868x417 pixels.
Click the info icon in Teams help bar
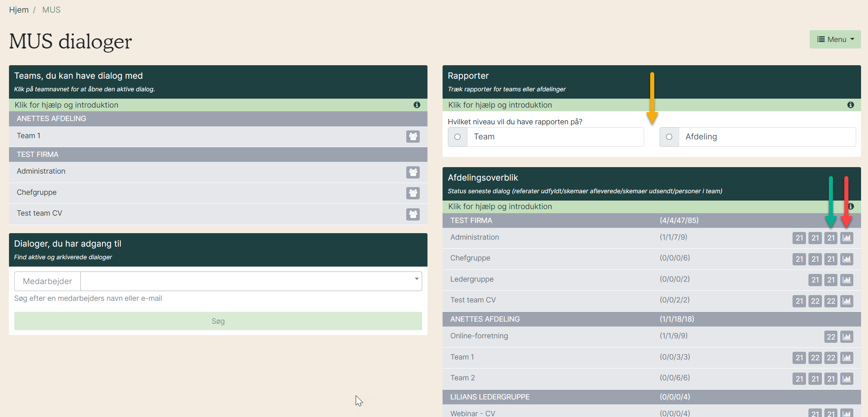[417, 105]
